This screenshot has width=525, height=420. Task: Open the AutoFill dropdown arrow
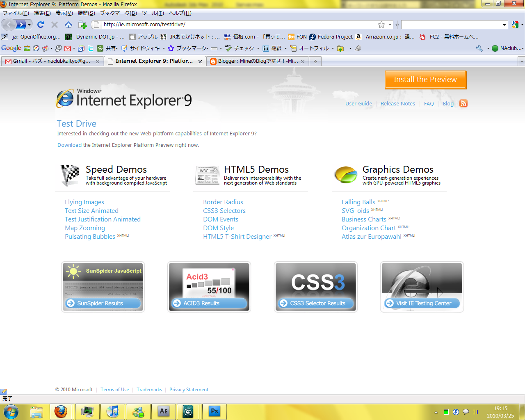[333, 48]
